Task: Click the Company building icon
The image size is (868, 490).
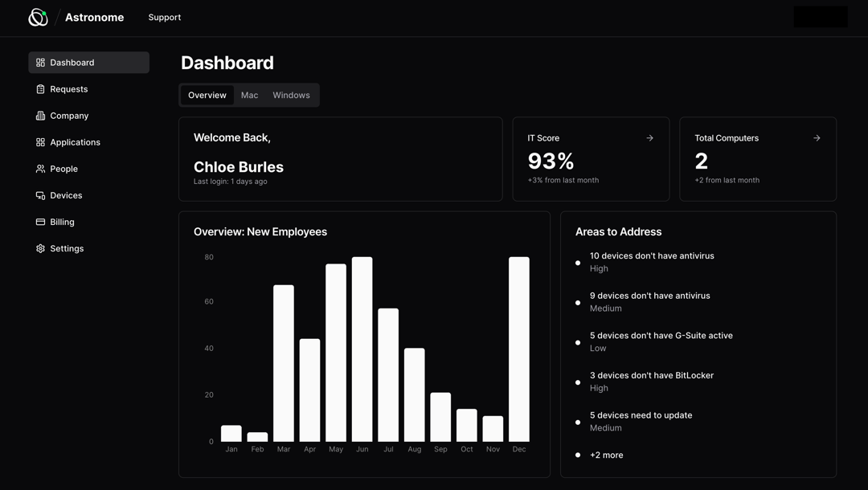Action: tap(40, 116)
